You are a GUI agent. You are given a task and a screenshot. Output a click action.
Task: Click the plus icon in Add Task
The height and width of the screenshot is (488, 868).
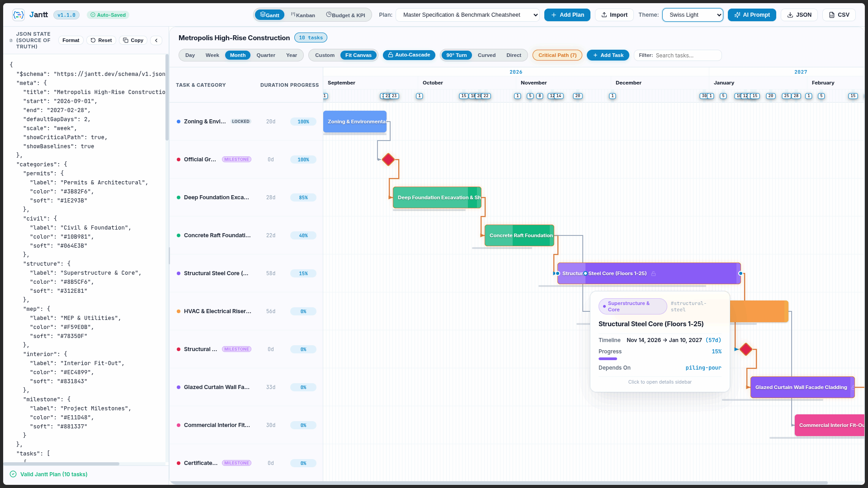coord(595,55)
